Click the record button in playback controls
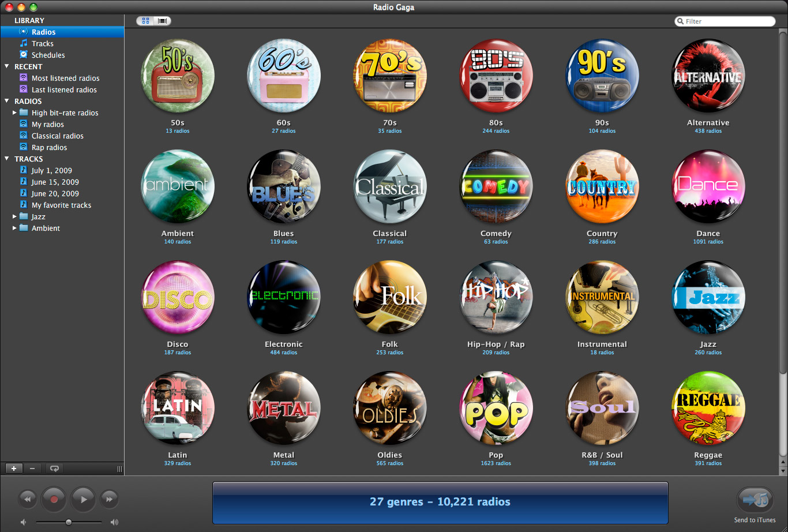 54,500
